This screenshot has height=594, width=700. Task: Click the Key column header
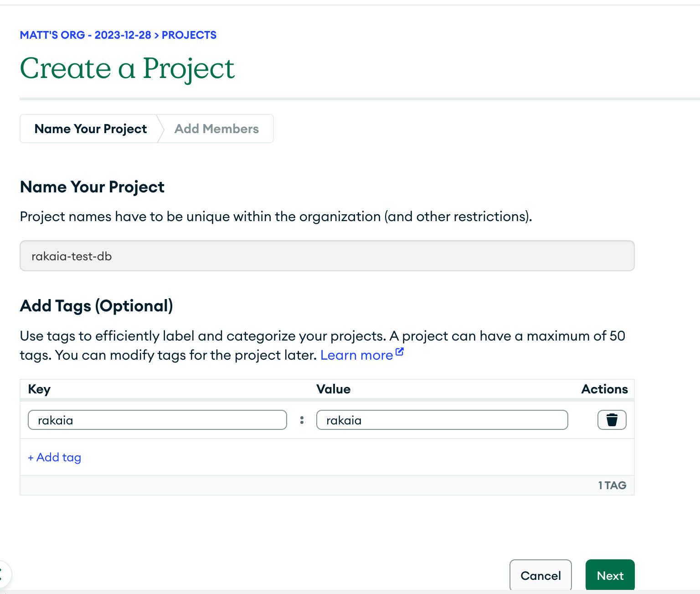point(39,389)
